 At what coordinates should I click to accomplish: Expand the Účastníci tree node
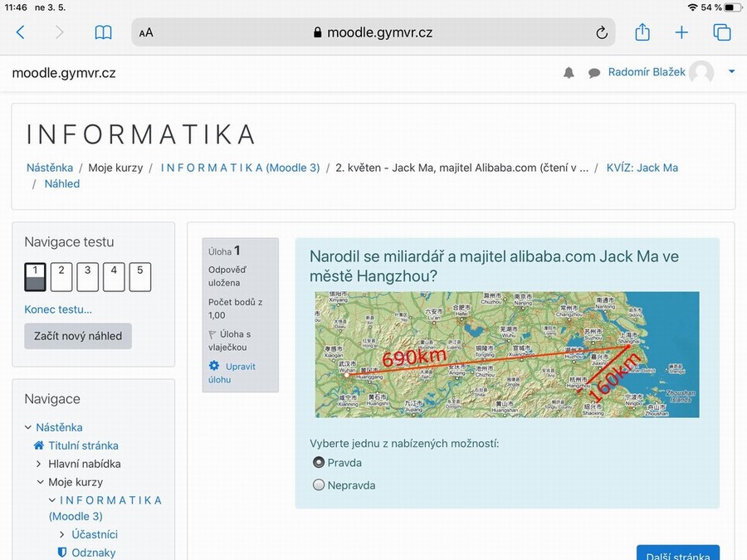coord(62,534)
